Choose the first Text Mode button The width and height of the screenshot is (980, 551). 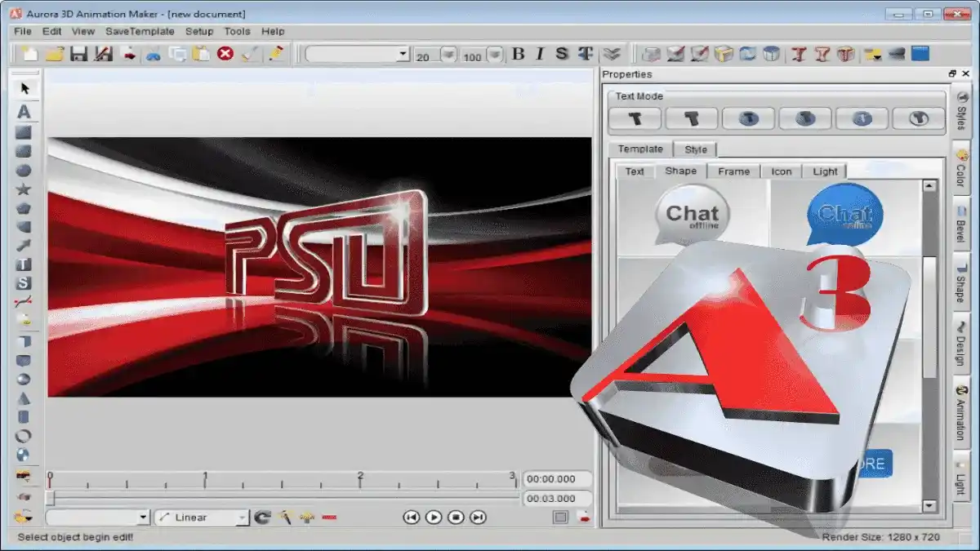pos(635,118)
